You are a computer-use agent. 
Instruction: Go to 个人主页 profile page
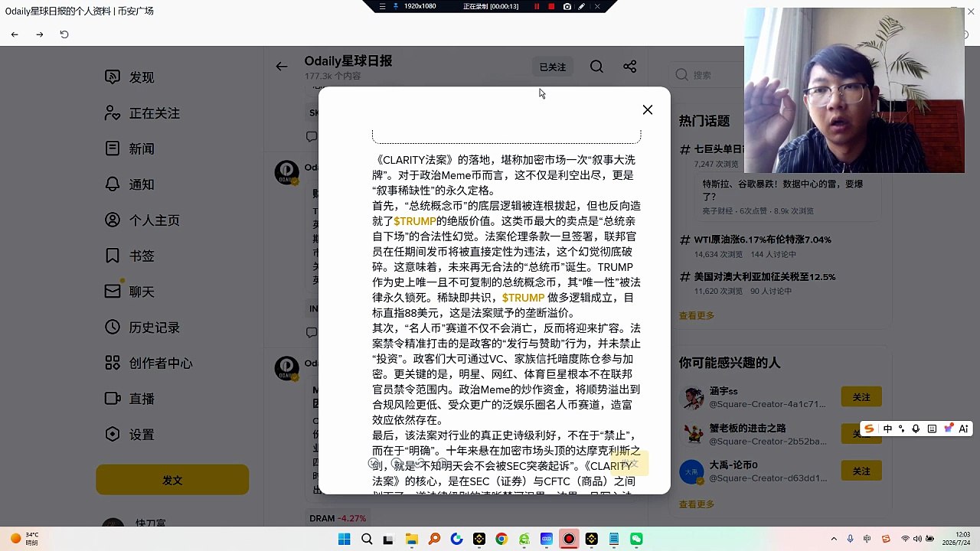142,220
